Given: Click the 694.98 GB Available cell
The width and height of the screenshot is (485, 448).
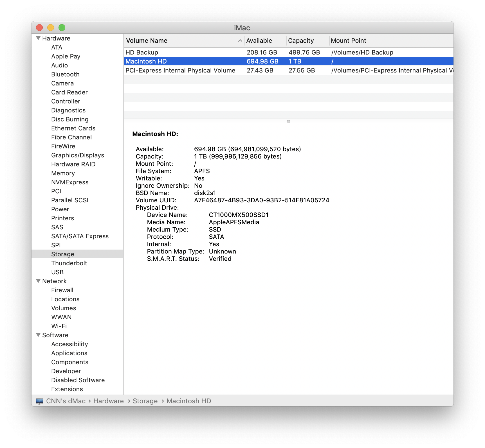Looking at the screenshot, I should click(x=262, y=61).
